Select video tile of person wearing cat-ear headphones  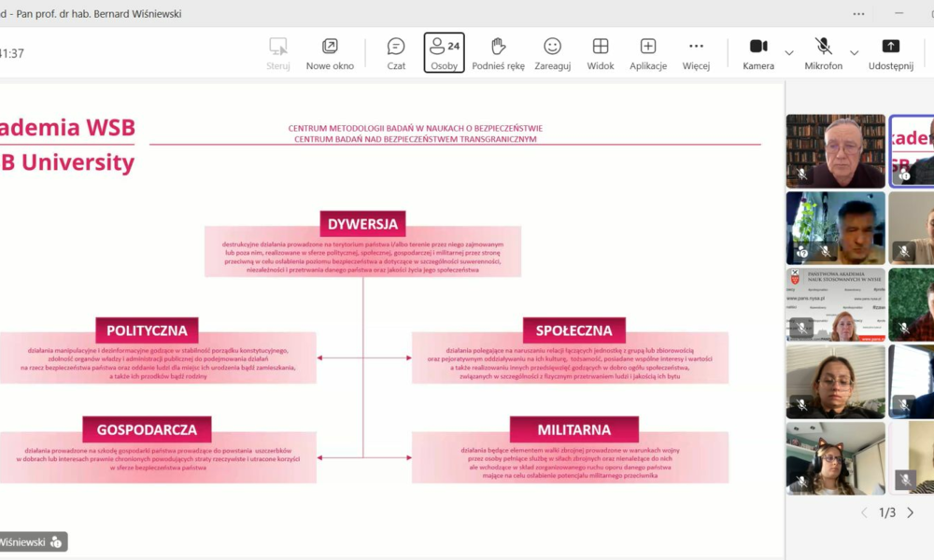[x=836, y=458]
